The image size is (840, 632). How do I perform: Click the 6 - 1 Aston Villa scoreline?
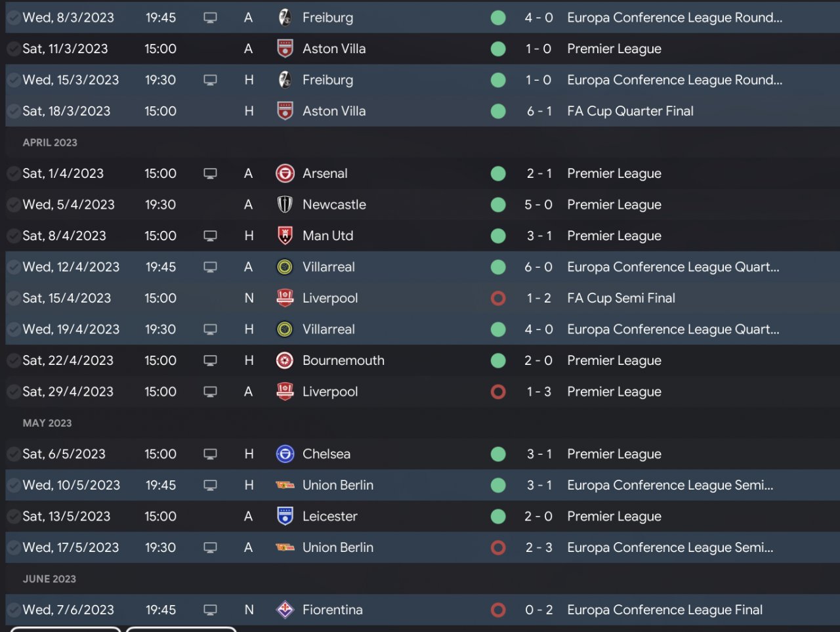pyautogui.click(x=539, y=111)
